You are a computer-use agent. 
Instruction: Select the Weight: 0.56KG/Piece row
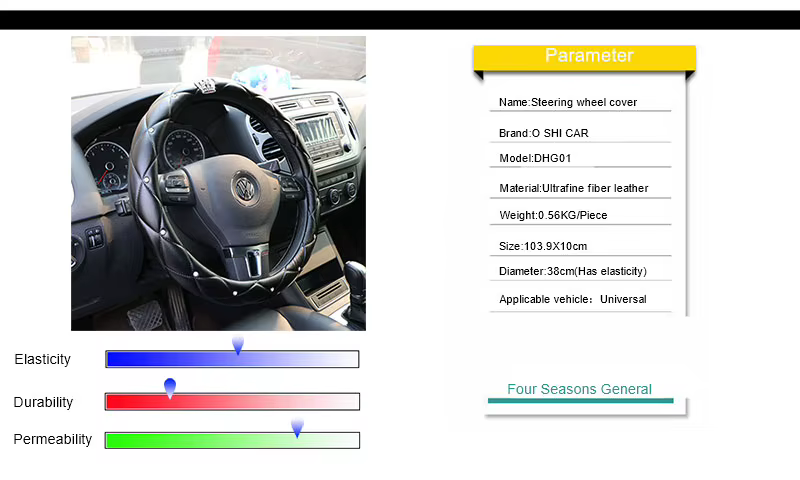click(581, 215)
